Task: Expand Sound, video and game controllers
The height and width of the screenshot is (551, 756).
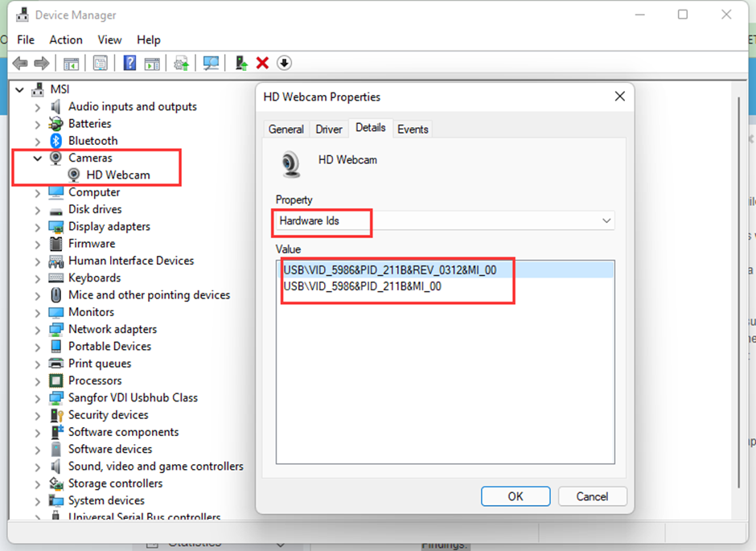Action: click(x=38, y=467)
